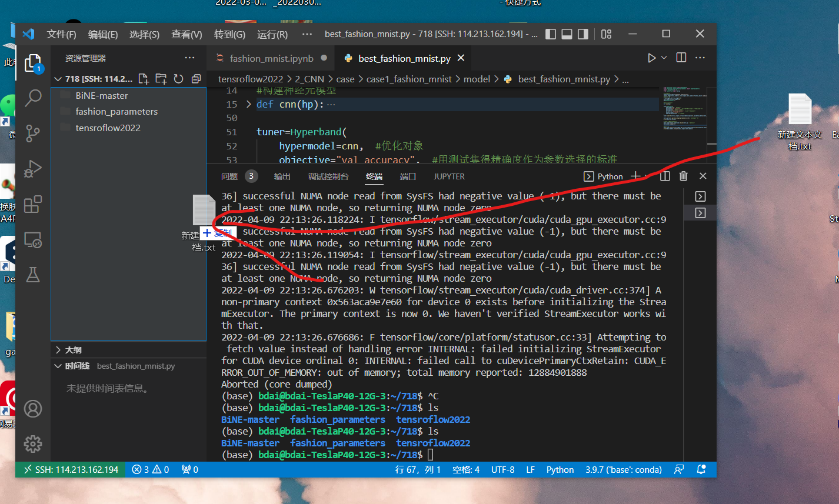Screen dimensions: 839x504
Task: Change encoding via UTF-8 status item
Action: (x=502, y=469)
